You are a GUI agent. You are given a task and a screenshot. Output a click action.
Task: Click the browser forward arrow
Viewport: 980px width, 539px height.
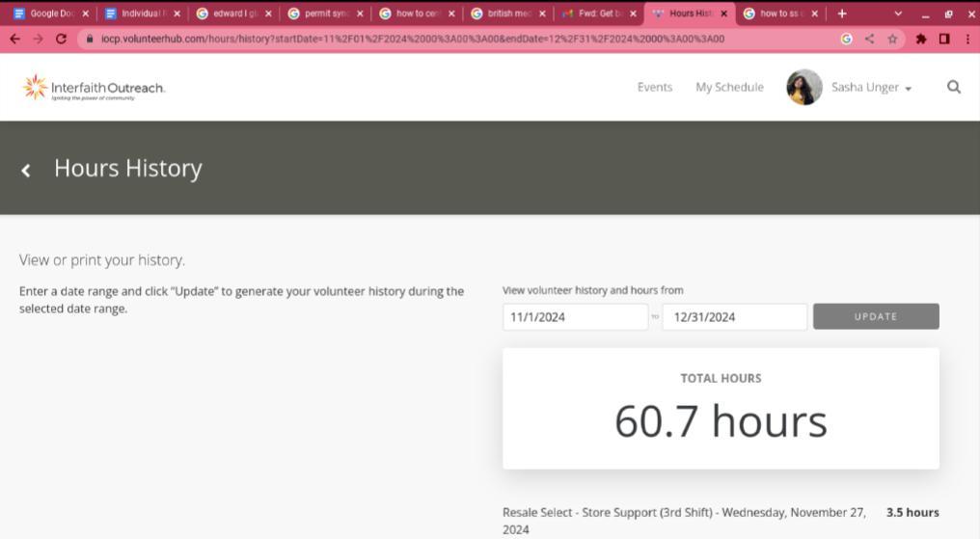pos(39,39)
